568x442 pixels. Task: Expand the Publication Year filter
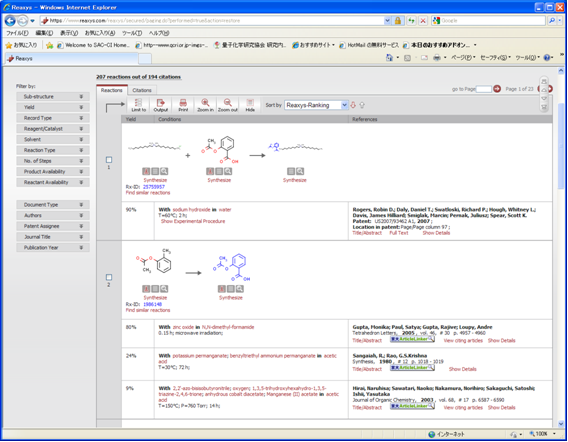[x=53, y=247]
